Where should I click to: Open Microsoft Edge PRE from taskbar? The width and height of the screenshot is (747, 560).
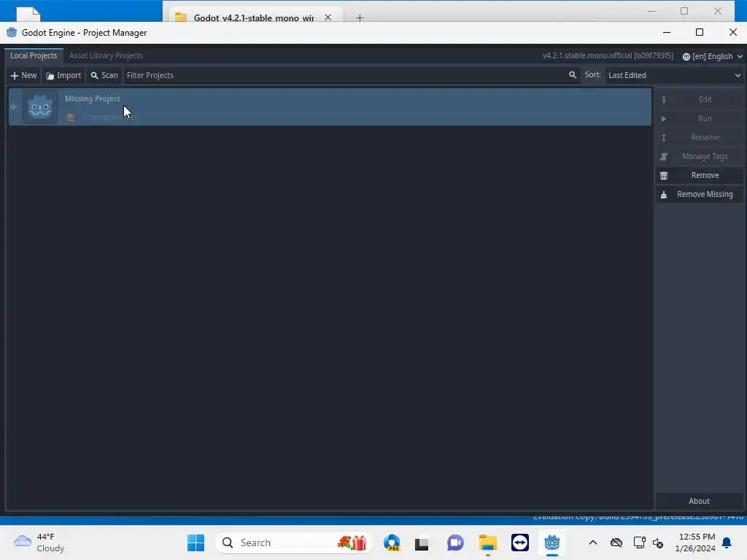point(392,542)
